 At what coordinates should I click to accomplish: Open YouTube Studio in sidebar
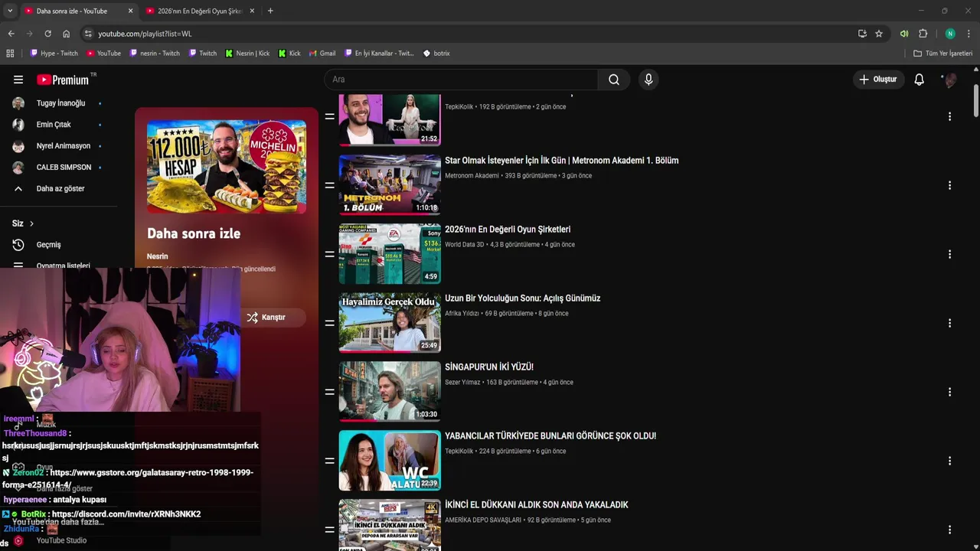point(61,540)
